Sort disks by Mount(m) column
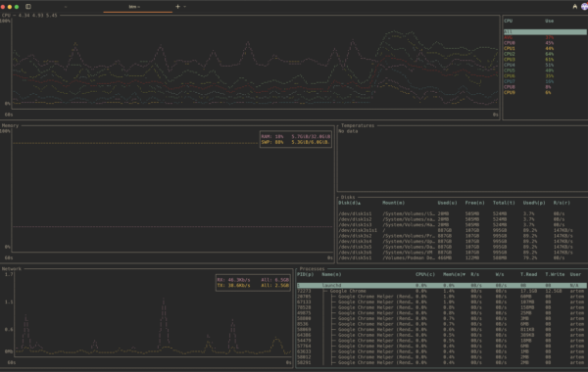 coord(393,203)
